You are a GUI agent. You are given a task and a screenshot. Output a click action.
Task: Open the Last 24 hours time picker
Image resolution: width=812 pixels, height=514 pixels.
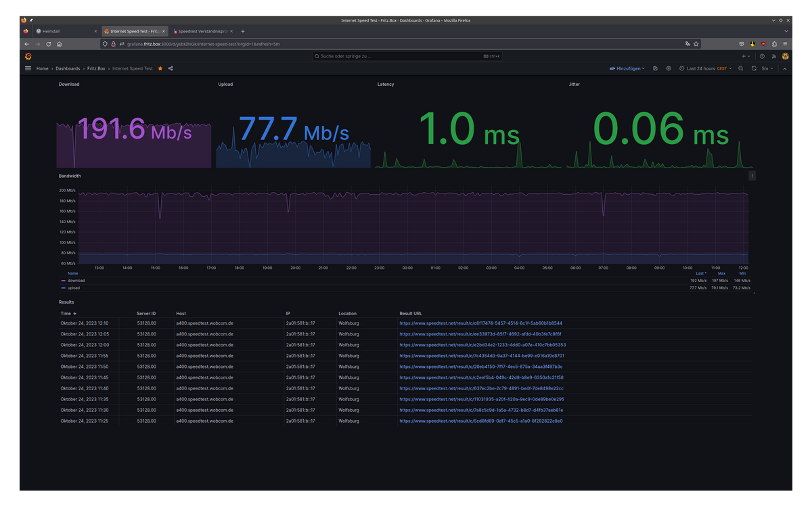pyautogui.click(x=706, y=68)
